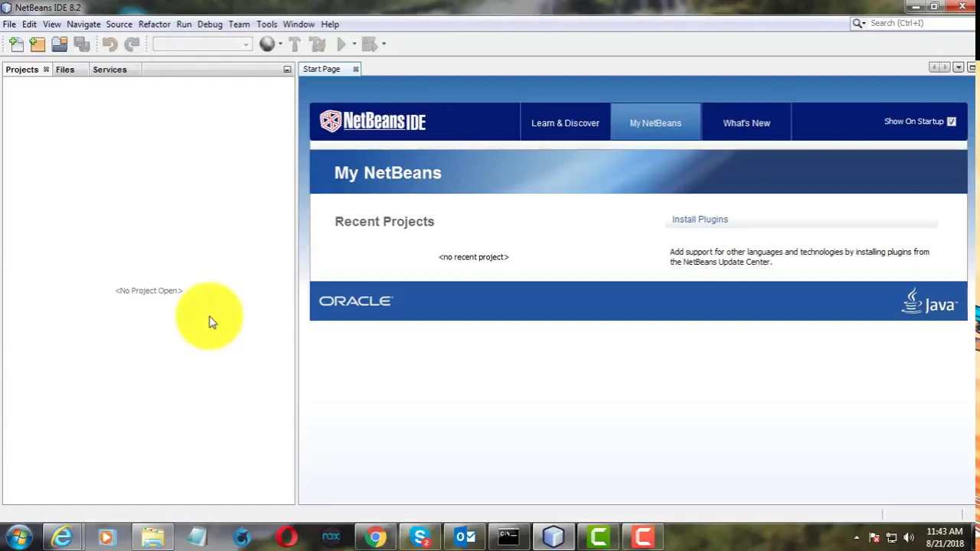Click the Java logo on Start Page

[x=929, y=301]
